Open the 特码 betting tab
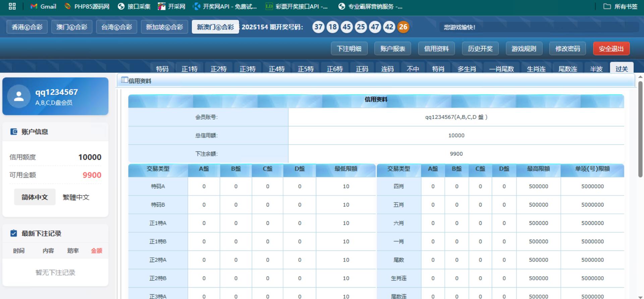The width and height of the screenshot is (644, 299). click(162, 68)
